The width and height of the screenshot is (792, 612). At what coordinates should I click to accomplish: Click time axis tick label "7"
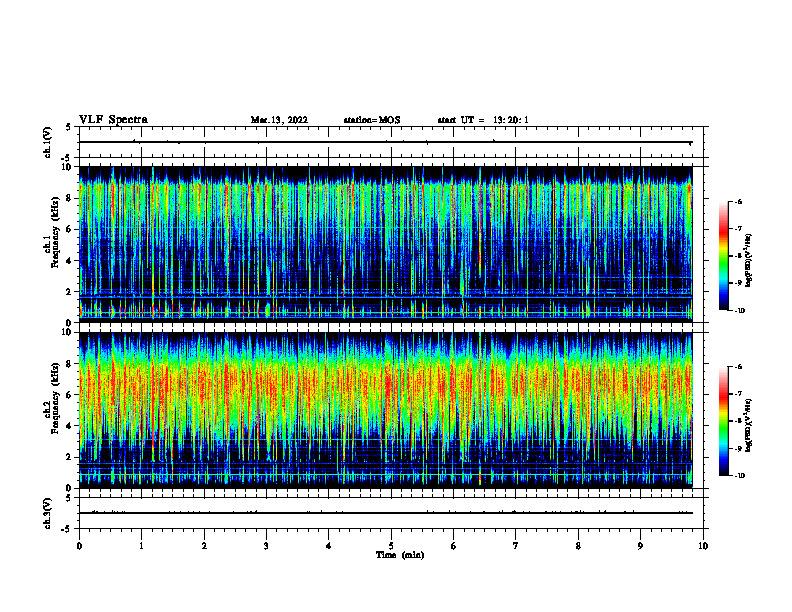click(x=516, y=546)
